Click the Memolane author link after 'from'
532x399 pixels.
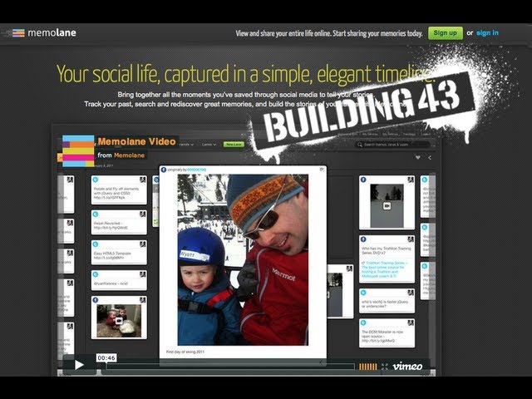click(130, 155)
